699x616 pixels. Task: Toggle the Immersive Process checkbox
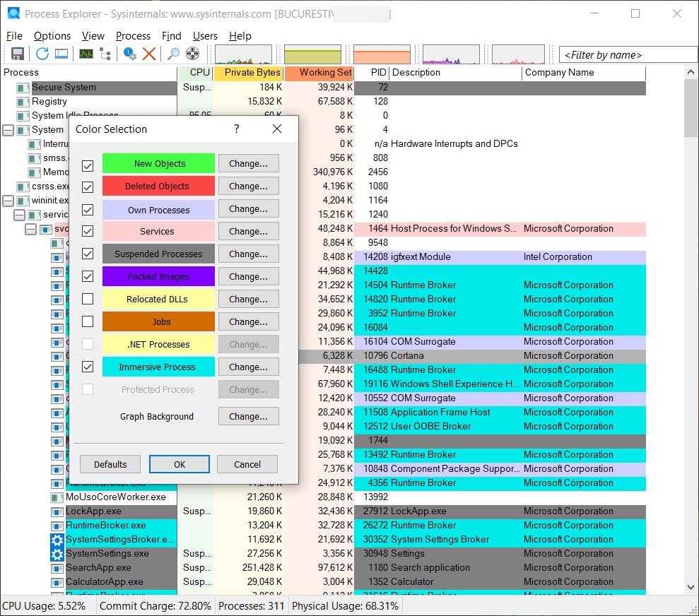point(88,367)
